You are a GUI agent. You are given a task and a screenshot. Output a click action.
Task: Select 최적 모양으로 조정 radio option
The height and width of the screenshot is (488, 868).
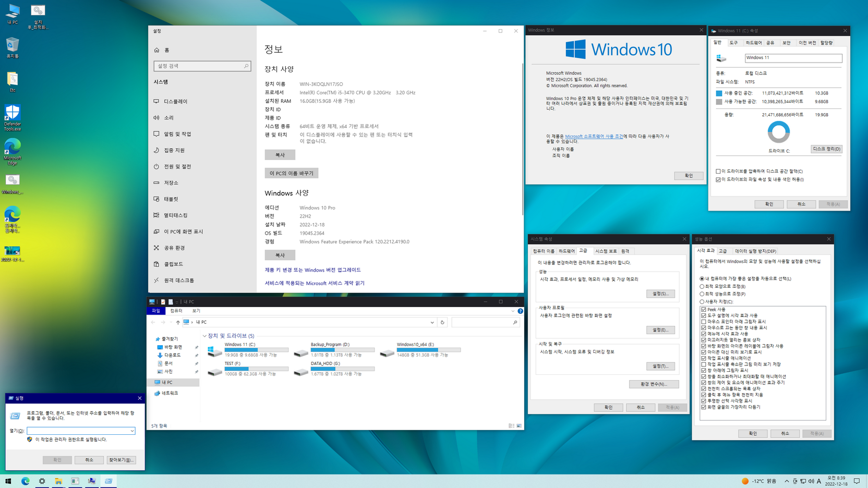click(723, 286)
